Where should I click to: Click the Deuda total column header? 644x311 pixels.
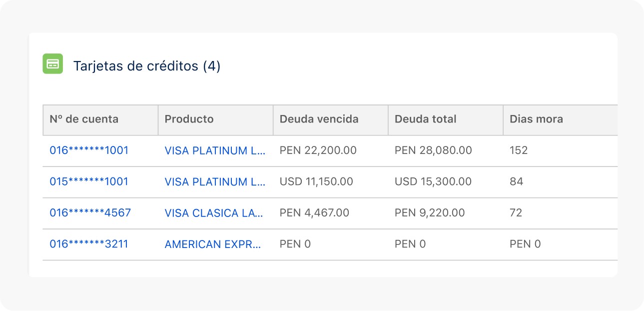(x=425, y=119)
